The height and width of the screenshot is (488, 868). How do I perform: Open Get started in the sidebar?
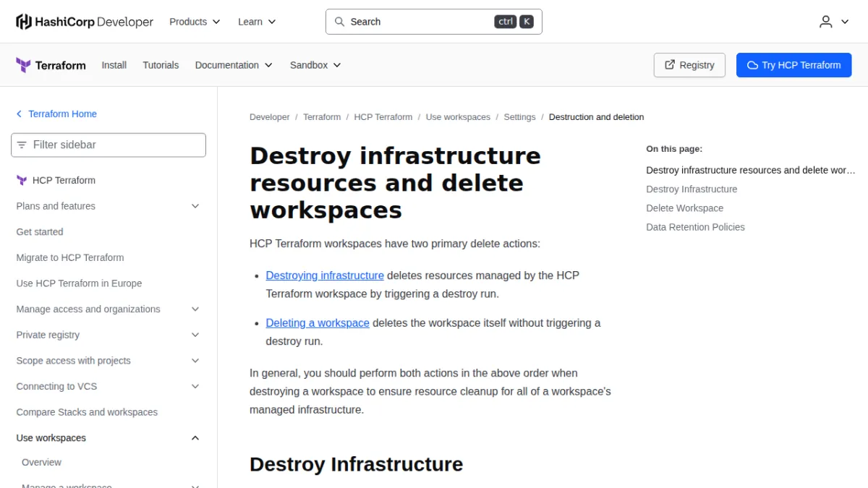[40, 232]
